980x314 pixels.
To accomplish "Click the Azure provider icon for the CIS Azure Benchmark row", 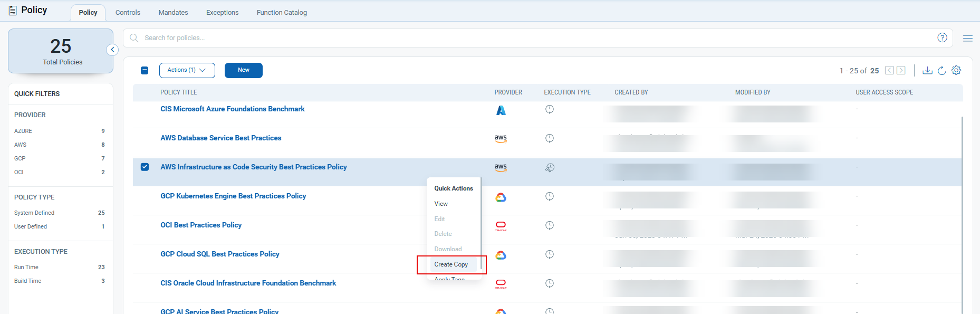I will [501, 110].
